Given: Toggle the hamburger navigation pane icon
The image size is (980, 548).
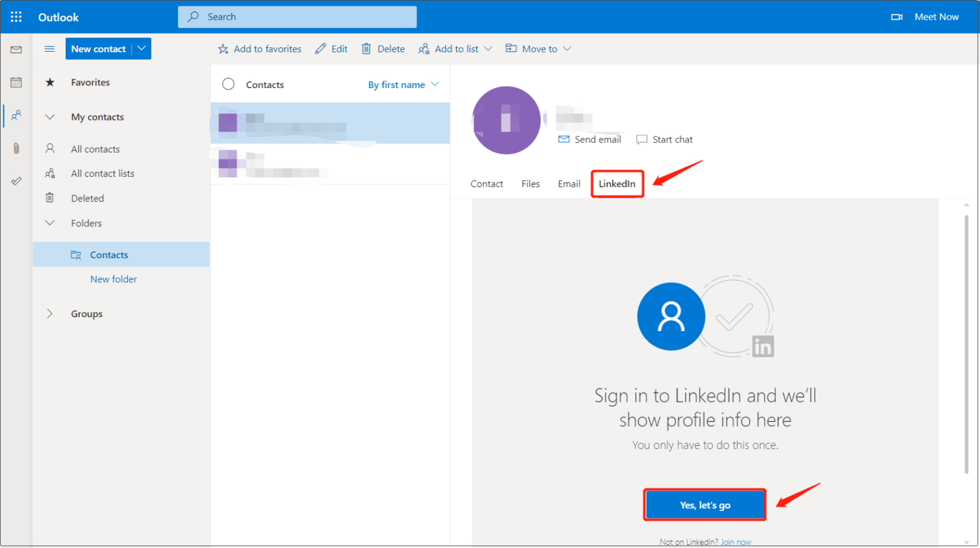Looking at the screenshot, I should pos(49,49).
